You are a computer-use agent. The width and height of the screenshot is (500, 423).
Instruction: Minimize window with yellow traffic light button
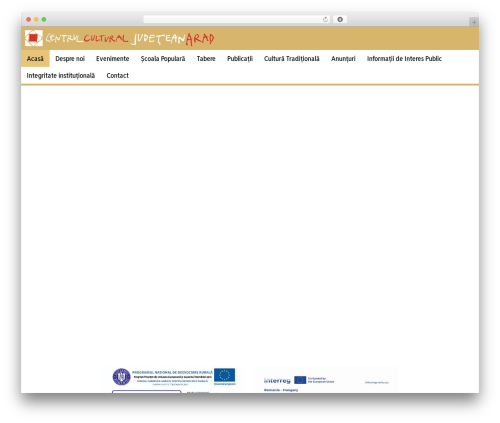[x=36, y=19]
